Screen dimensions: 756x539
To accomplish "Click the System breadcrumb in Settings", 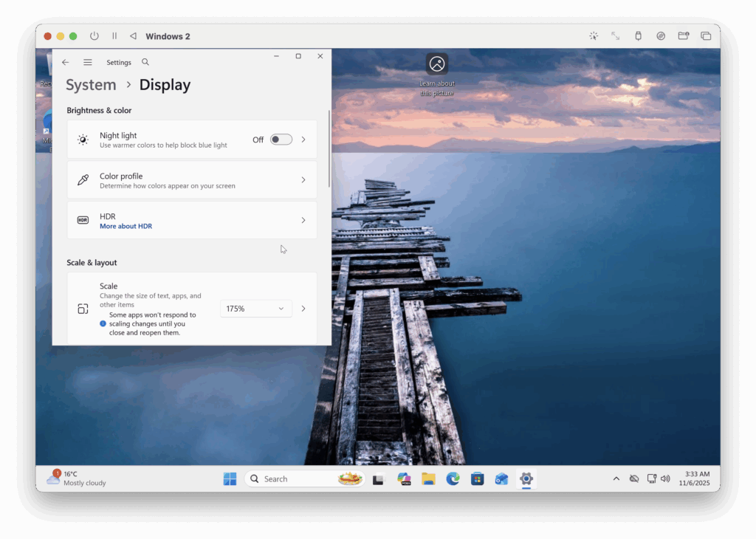I will (x=91, y=84).
